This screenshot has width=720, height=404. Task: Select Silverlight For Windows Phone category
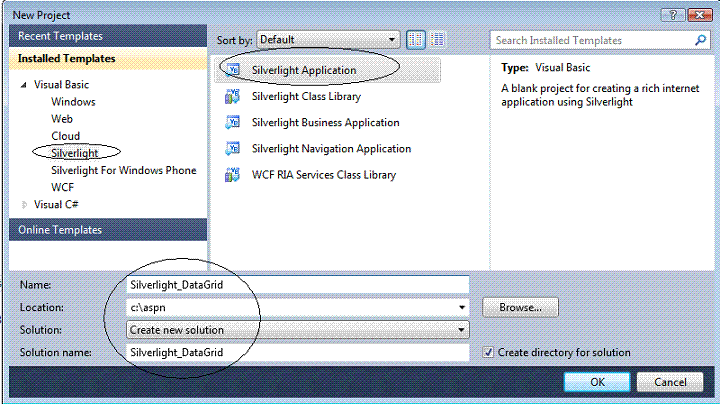click(x=124, y=170)
